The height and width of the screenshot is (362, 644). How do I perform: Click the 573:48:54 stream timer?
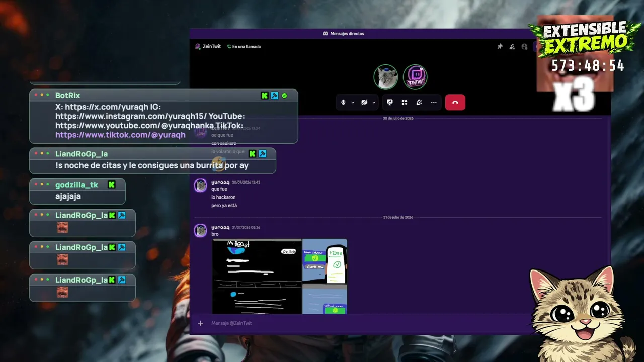(x=588, y=66)
